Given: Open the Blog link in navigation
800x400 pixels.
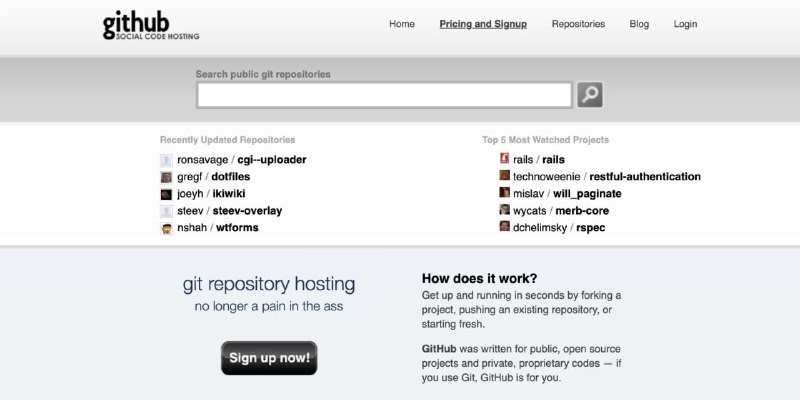Looking at the screenshot, I should coord(639,24).
